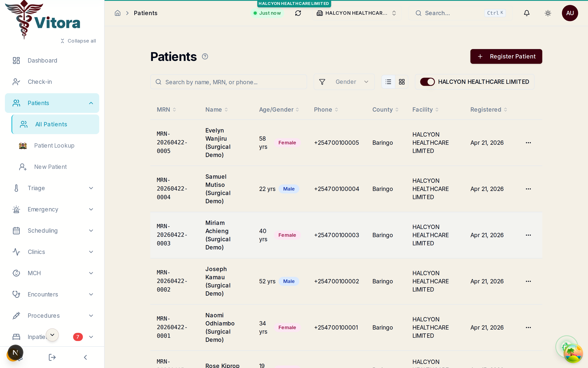Open the Gender filter dropdown
The width and height of the screenshot is (588, 368).
coord(344,82)
